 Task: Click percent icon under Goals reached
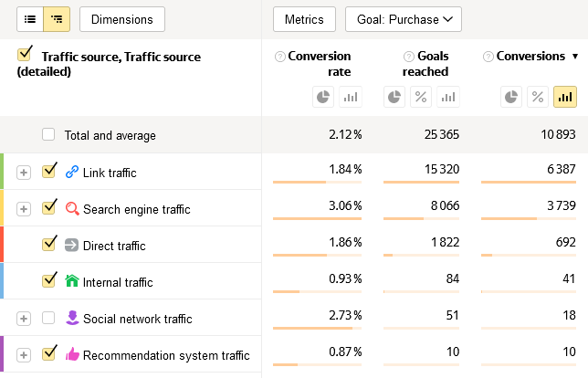pos(421,96)
